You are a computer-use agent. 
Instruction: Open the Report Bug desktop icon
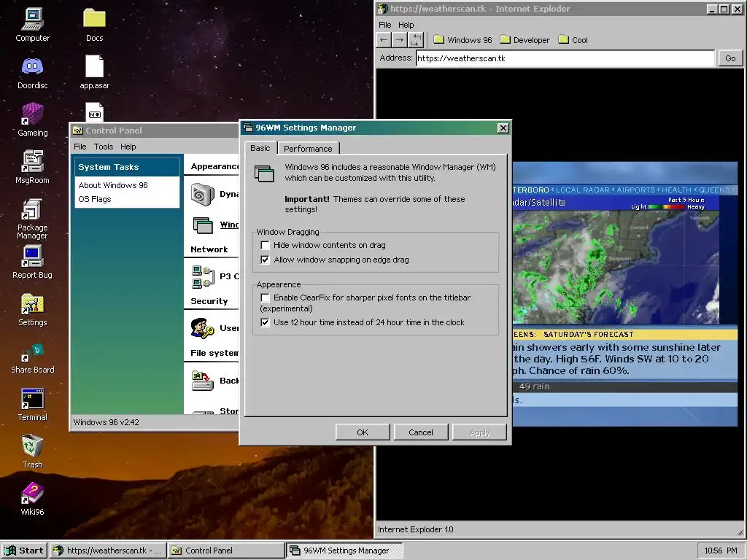click(x=32, y=262)
